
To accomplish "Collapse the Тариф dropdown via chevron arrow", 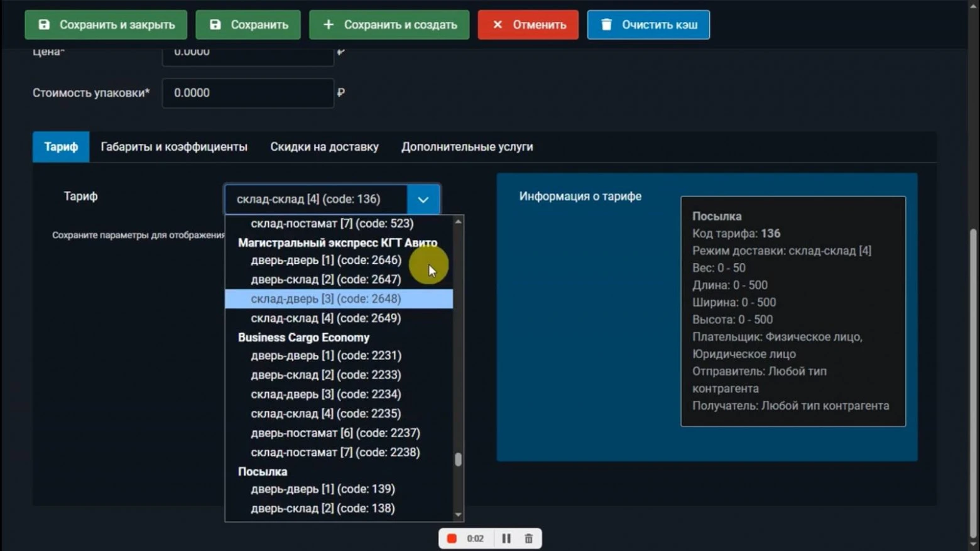I will tap(423, 200).
